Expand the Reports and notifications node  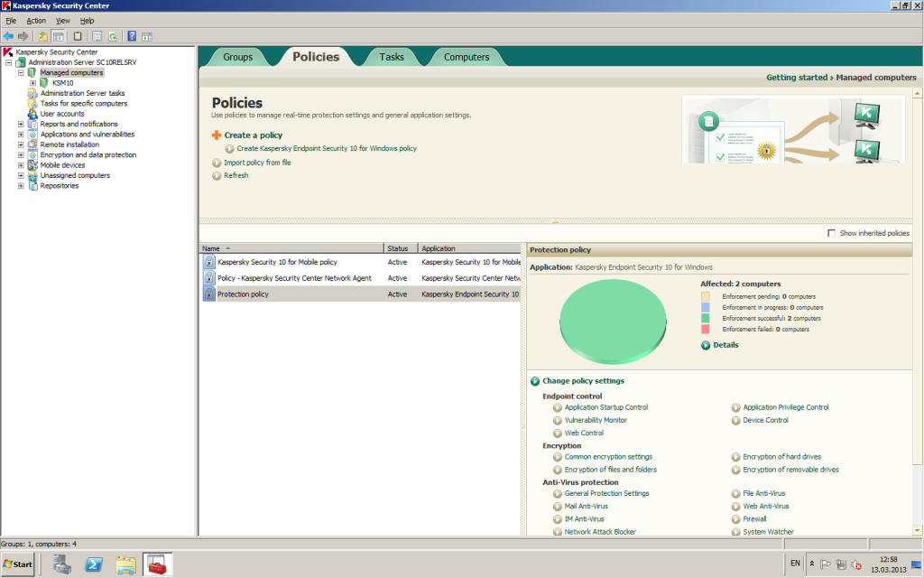21,124
